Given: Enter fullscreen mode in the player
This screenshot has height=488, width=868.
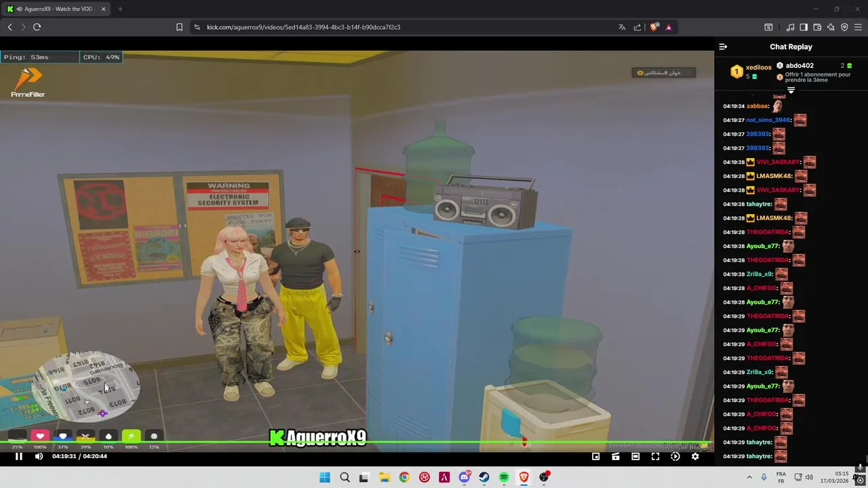Looking at the screenshot, I should [655, 456].
